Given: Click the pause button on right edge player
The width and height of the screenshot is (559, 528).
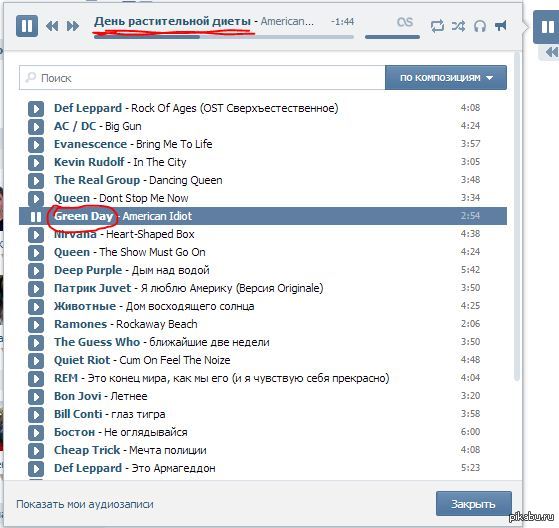Looking at the screenshot, I should click(x=547, y=27).
